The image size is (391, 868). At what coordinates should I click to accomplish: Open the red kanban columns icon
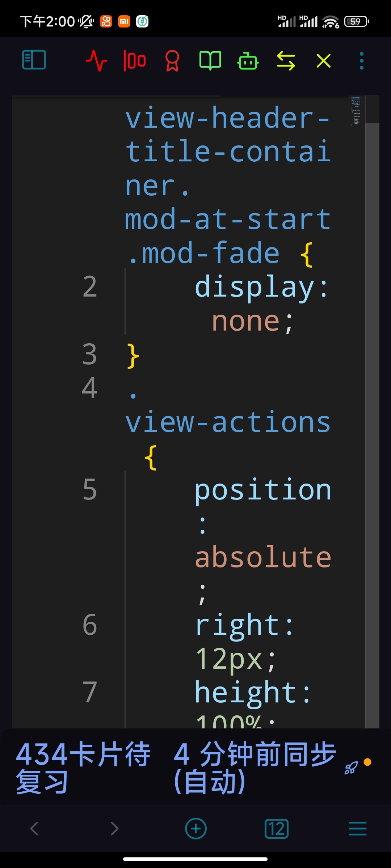[x=135, y=60]
